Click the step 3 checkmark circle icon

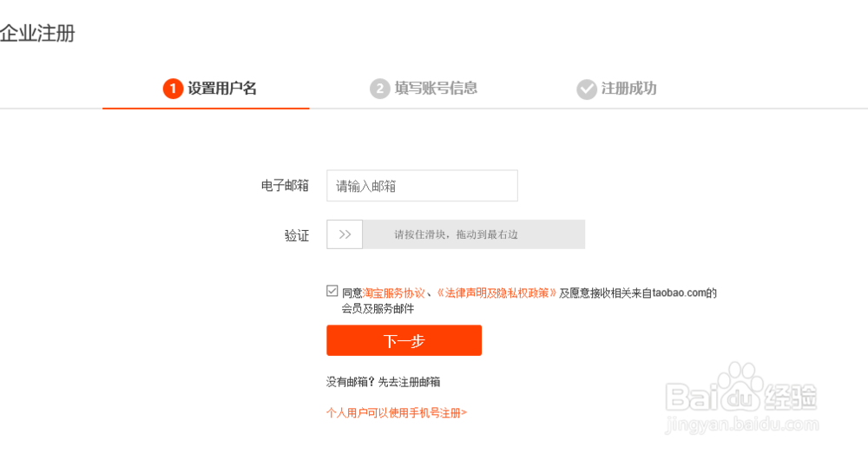tap(587, 89)
